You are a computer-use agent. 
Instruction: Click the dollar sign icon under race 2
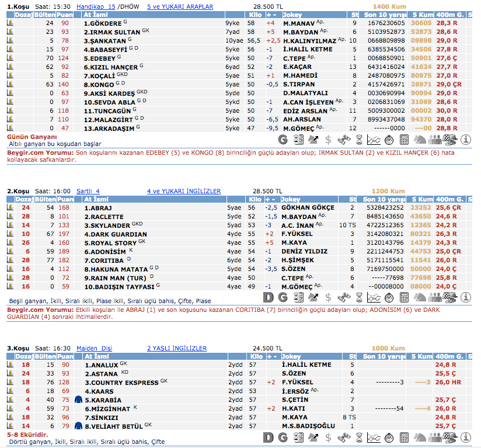[329, 297]
